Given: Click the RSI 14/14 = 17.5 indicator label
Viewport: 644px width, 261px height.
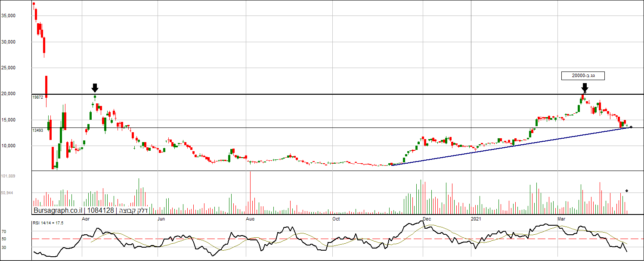Looking at the screenshot, I should [48, 223].
